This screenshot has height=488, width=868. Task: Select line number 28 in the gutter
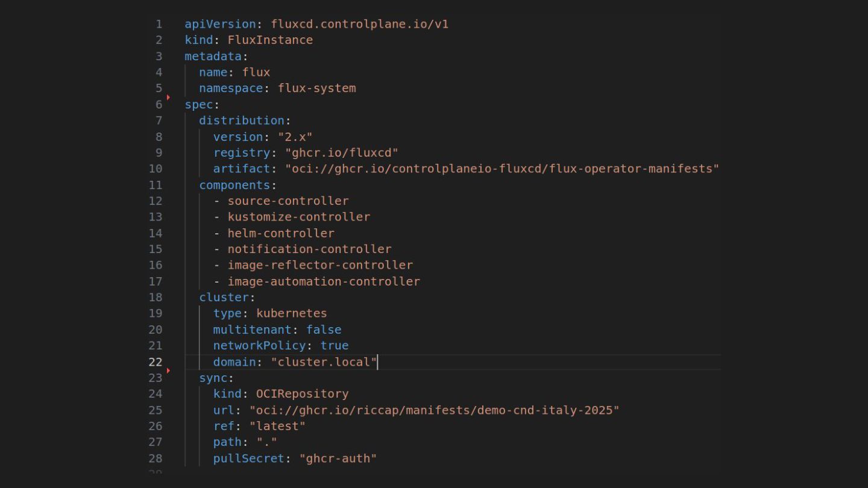[156, 458]
